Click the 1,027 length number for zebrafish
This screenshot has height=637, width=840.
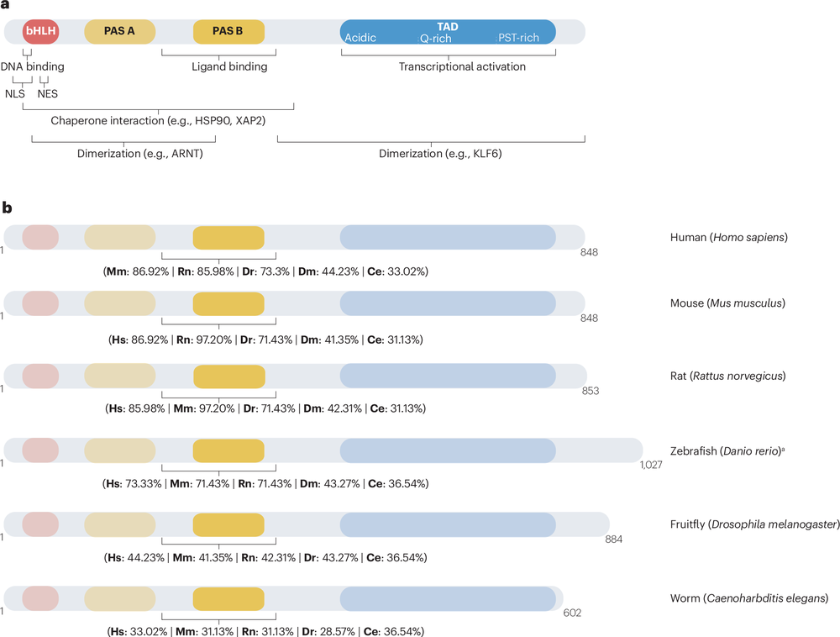(651, 465)
